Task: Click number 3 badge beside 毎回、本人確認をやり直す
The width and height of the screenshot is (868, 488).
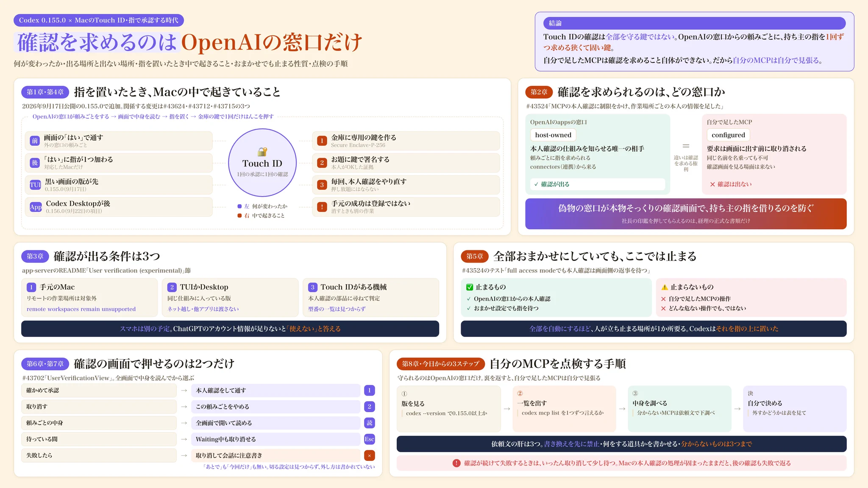Action: point(322,185)
